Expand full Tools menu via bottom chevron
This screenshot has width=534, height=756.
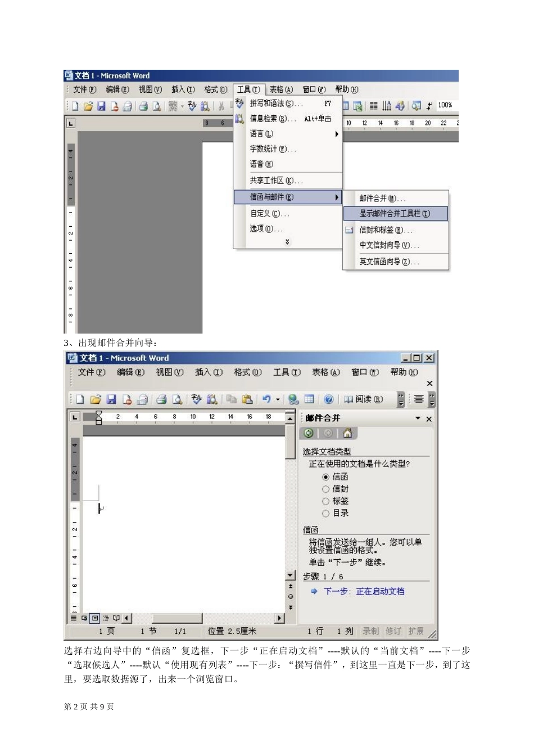pos(287,242)
